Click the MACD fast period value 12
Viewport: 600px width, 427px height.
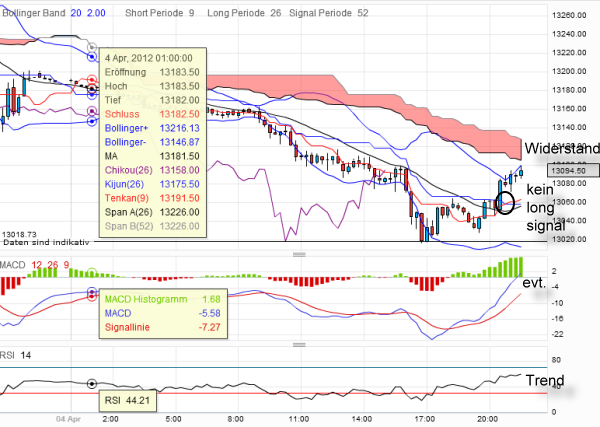[x=37, y=265]
